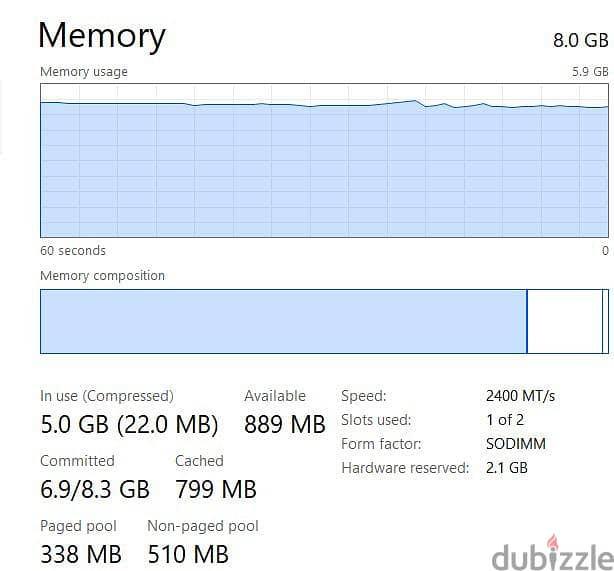Click the Paged pool 338 MB value

[81, 554]
